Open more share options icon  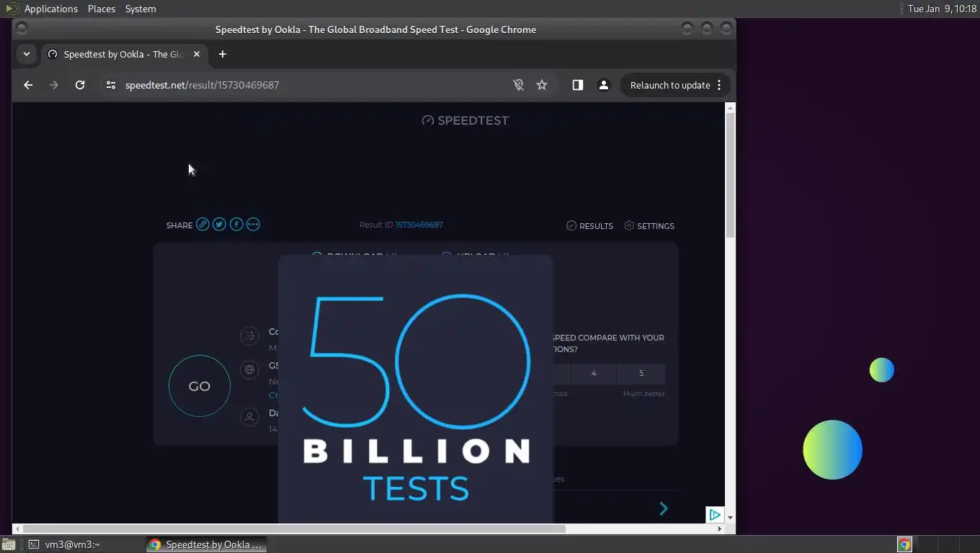253,225
